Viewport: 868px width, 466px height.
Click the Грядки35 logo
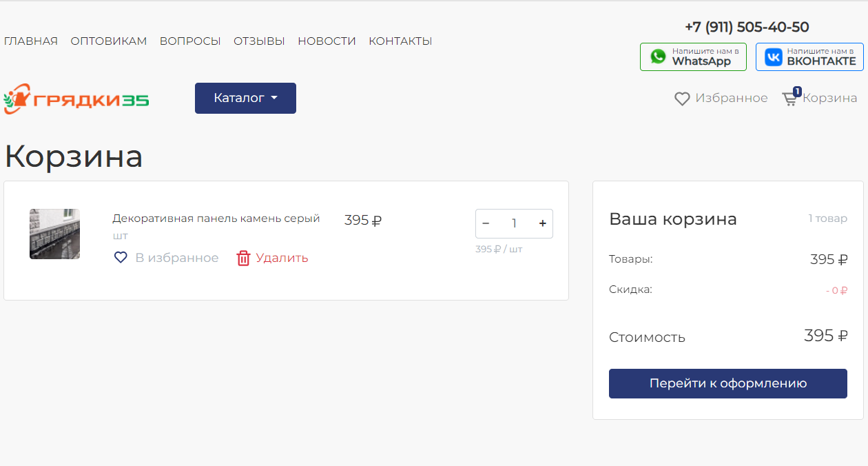pos(76,99)
